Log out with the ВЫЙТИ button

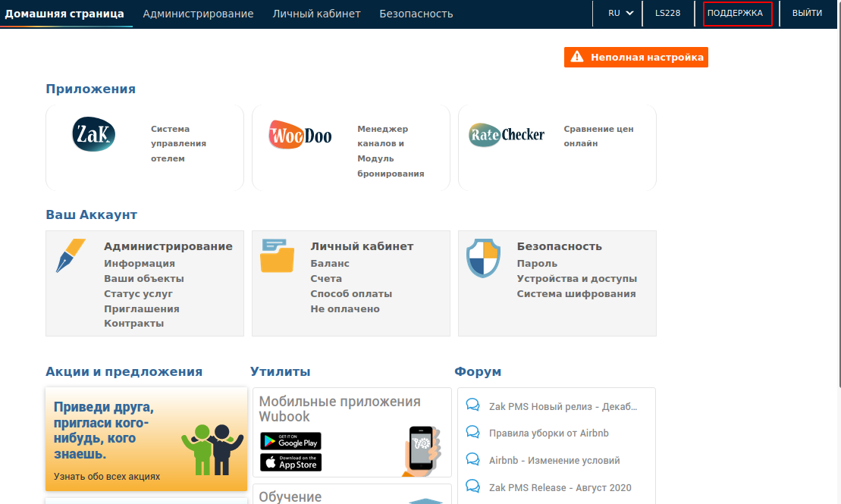point(807,13)
